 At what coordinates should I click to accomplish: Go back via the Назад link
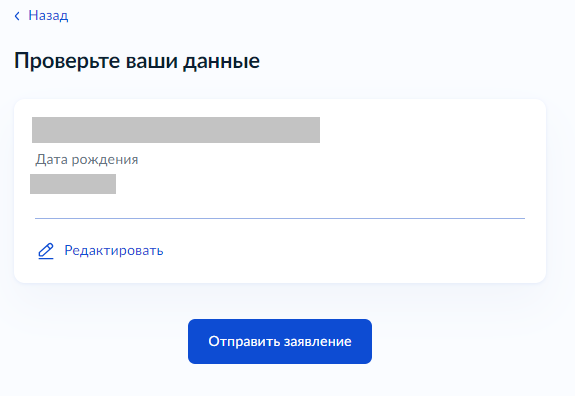[48, 15]
